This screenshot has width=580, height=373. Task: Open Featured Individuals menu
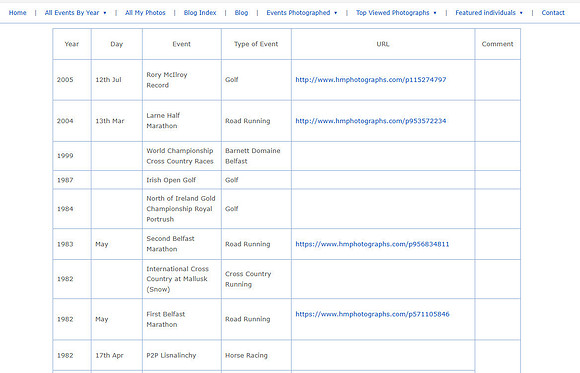485,13
